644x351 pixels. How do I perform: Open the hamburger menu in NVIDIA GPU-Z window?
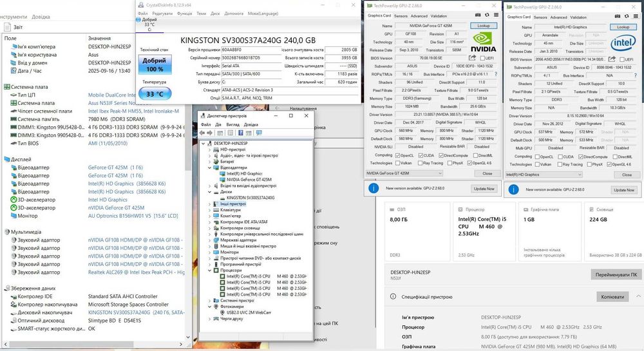496,15
